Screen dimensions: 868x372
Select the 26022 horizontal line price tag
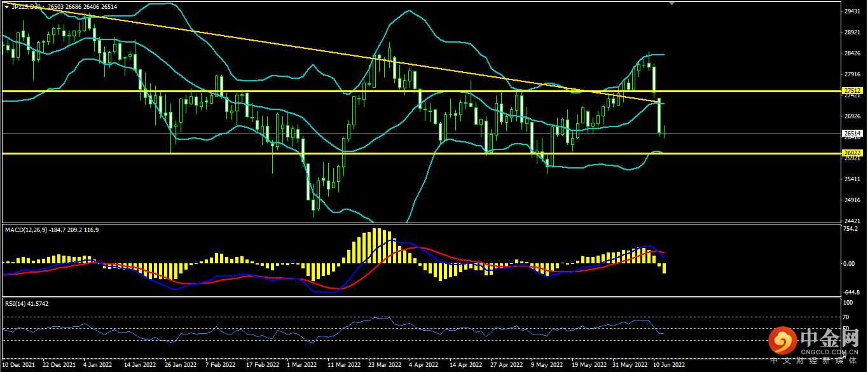[851, 153]
